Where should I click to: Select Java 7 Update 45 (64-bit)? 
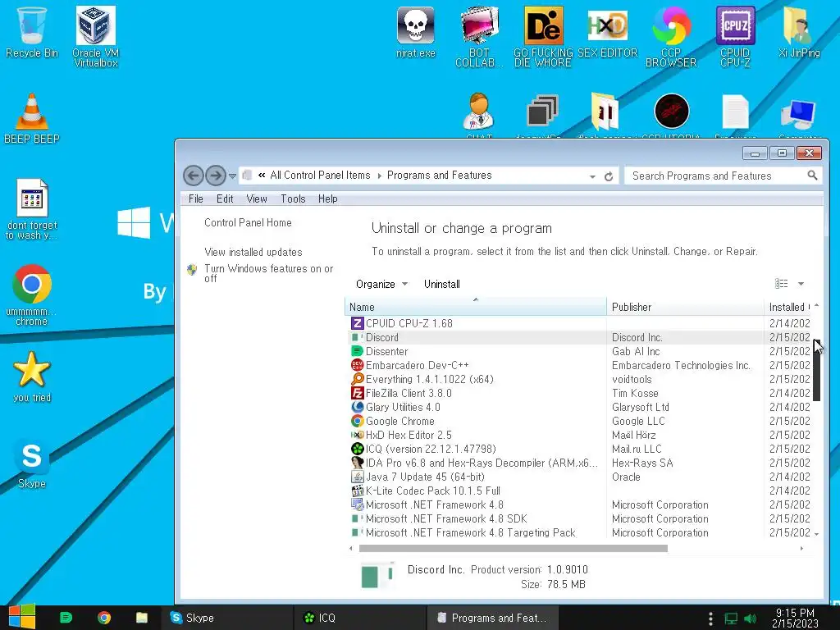(x=578, y=477)
